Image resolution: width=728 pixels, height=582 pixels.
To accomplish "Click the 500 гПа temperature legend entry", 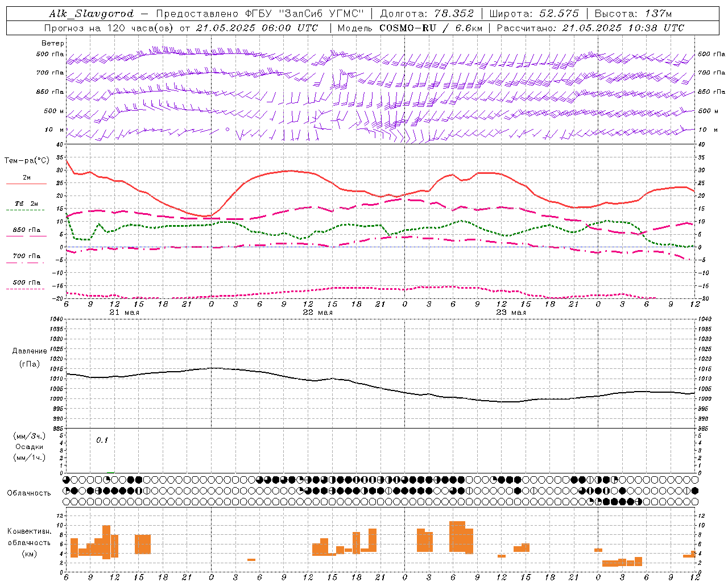I will coord(26,284).
